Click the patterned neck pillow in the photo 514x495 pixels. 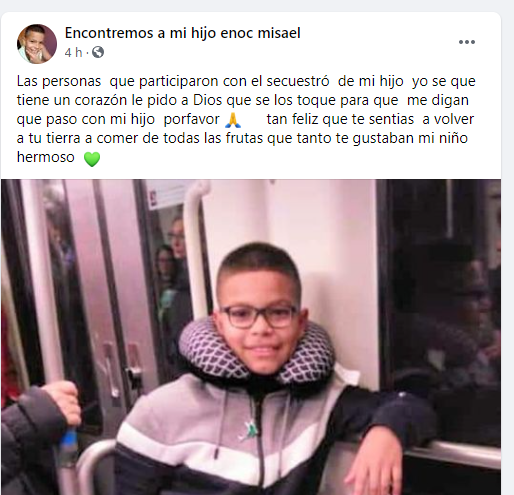[256, 355]
